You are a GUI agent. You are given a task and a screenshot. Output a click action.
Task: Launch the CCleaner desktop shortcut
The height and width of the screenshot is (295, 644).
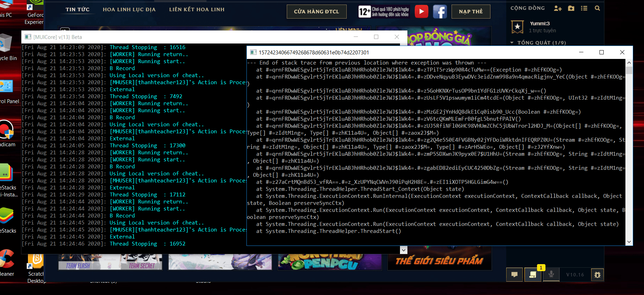6,263
